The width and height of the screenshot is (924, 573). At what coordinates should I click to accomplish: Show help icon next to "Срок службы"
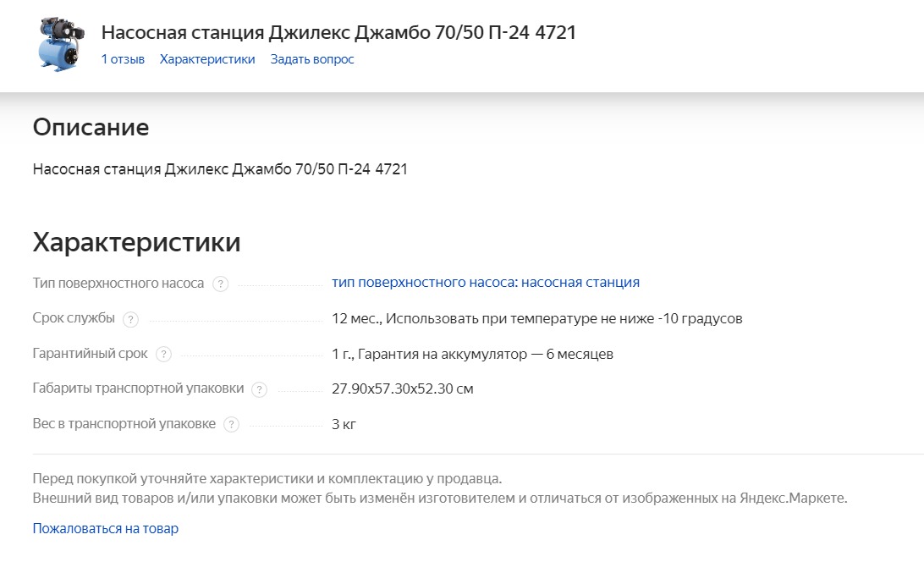tap(130, 320)
